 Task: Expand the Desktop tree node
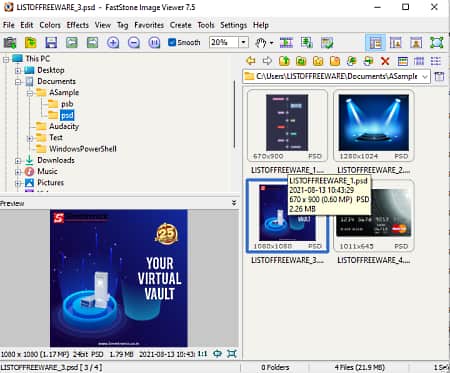click(x=18, y=71)
